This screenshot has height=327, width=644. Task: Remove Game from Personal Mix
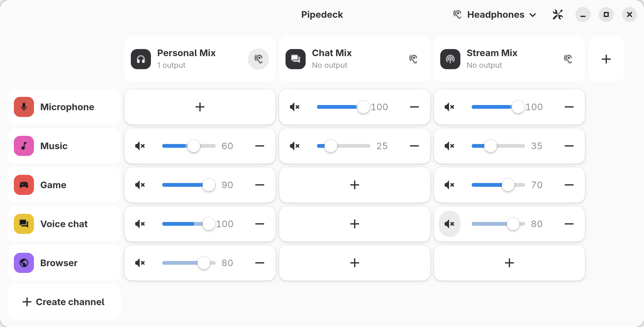[x=260, y=185]
